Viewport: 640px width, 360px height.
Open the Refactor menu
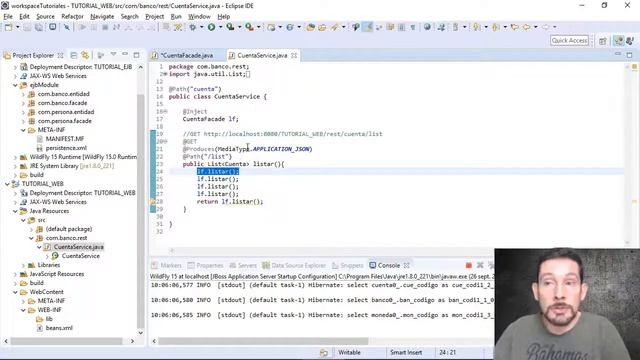[72, 16]
